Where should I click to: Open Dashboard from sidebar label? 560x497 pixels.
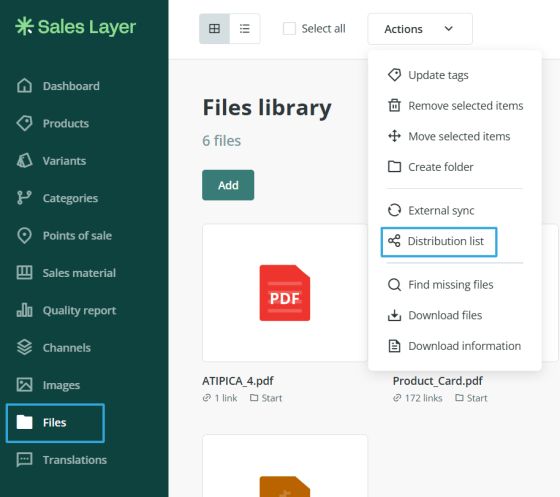(71, 86)
